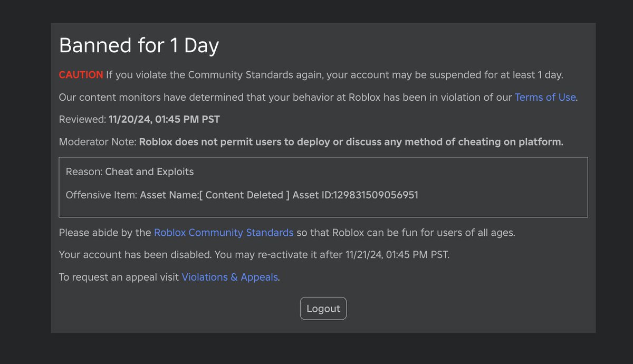This screenshot has height=364, width=633.
Task: Select the "Your account has been disabled" line
Action: click(x=254, y=255)
